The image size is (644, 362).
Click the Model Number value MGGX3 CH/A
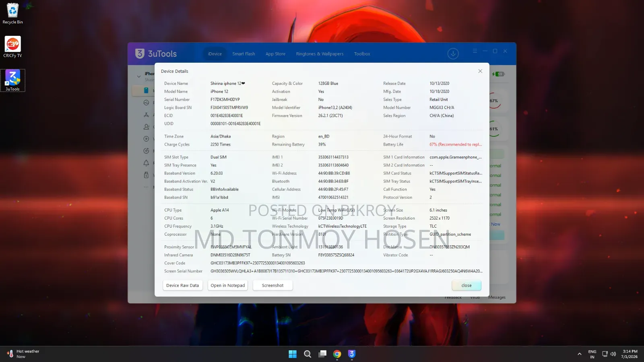442,108
